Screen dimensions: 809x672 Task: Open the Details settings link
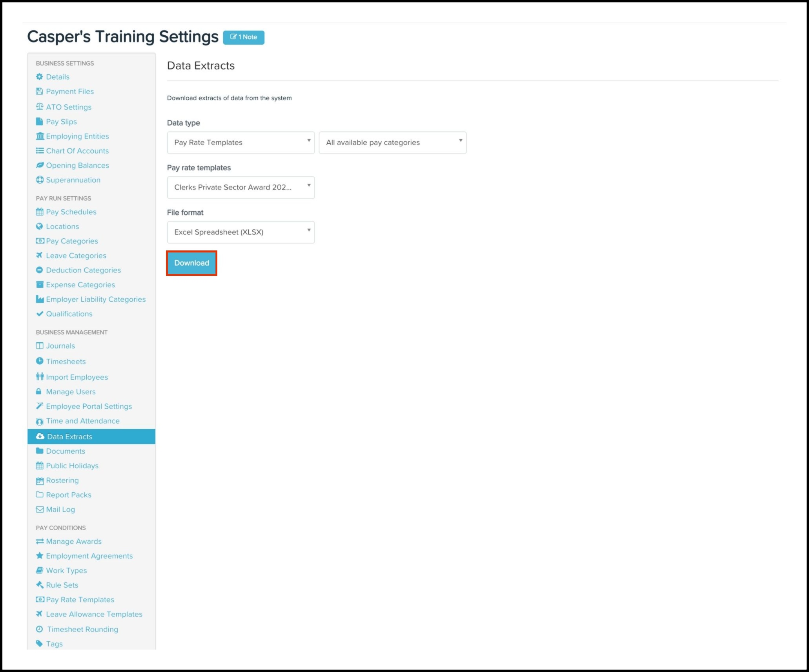[58, 77]
